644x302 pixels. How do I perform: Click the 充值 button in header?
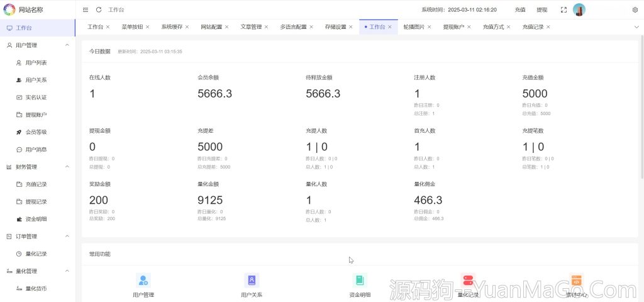520,10
